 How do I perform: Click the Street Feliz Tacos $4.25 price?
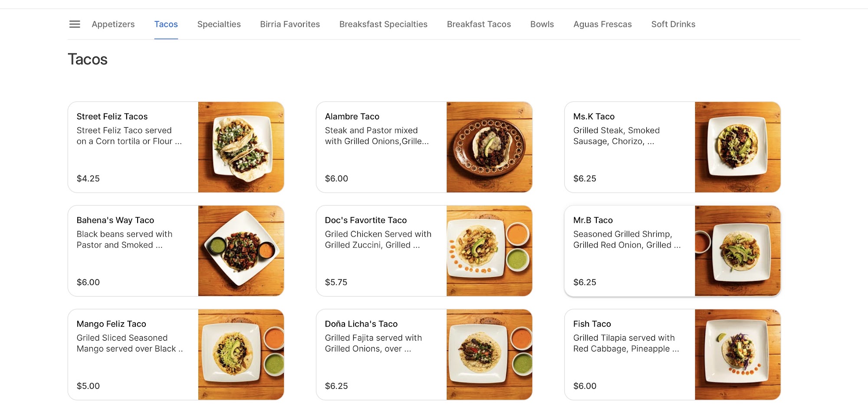click(x=88, y=179)
